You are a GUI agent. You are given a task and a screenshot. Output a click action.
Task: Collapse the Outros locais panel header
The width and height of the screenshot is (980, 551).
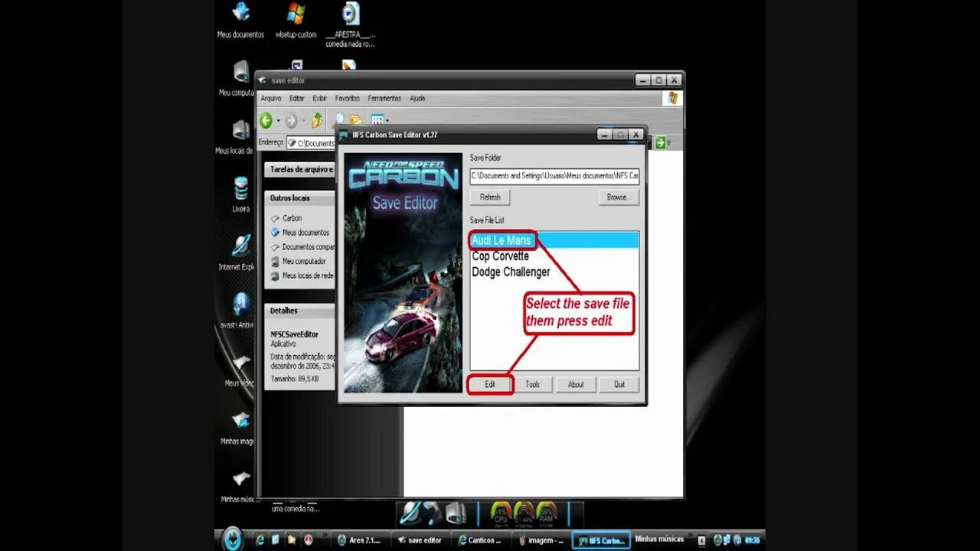click(x=300, y=197)
